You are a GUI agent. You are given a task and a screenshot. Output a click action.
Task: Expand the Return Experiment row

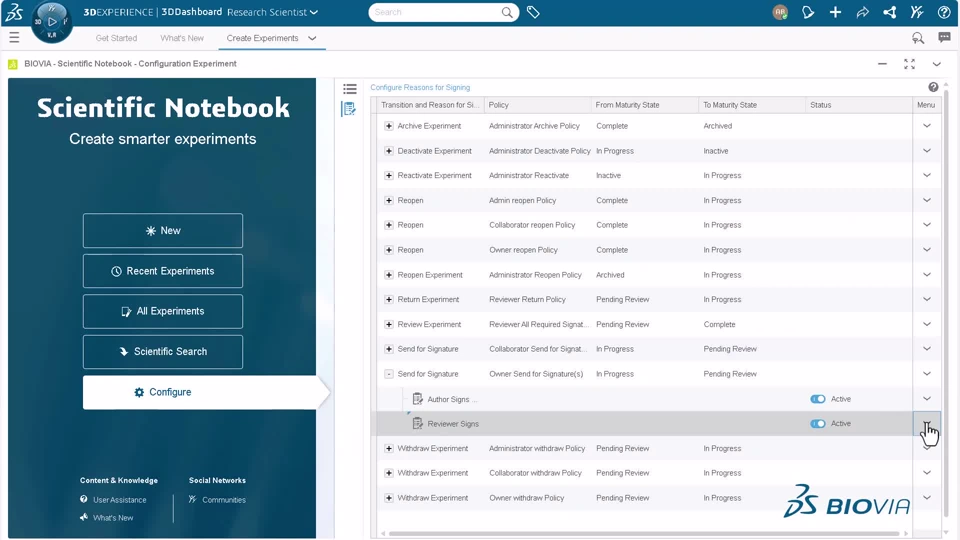pos(389,299)
